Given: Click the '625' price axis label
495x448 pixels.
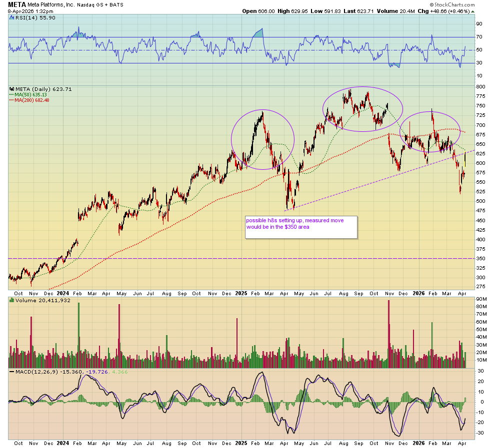Looking at the screenshot, I should pos(480,153).
